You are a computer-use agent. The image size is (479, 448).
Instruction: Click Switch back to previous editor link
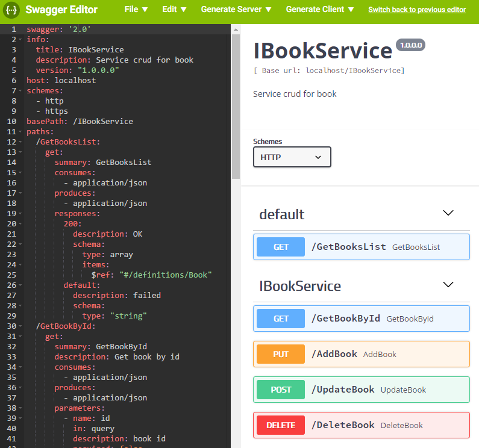point(417,10)
